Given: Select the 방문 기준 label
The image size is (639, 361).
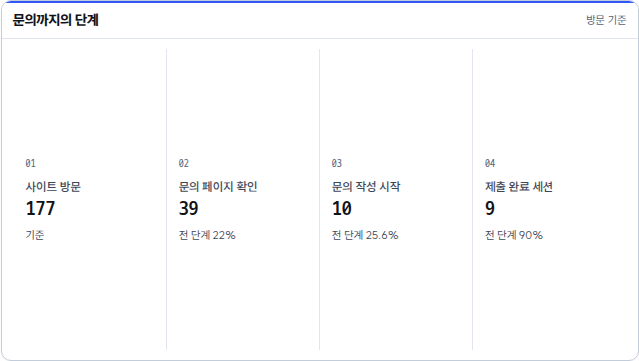Looking at the screenshot, I should pos(606,20).
